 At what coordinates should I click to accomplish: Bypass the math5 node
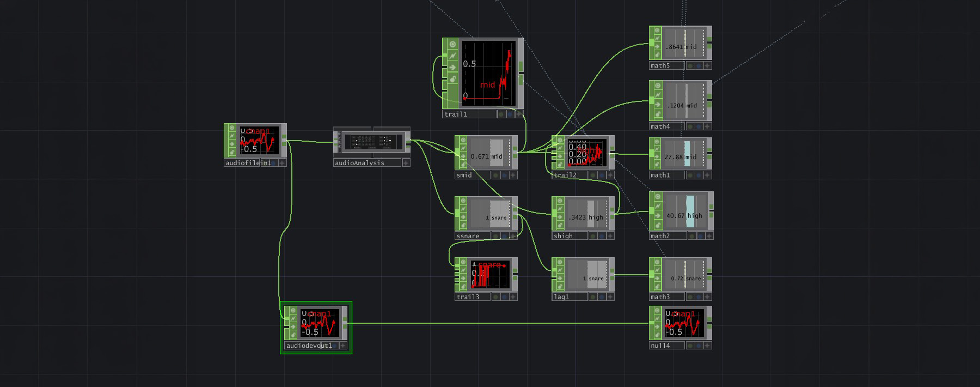point(658,47)
